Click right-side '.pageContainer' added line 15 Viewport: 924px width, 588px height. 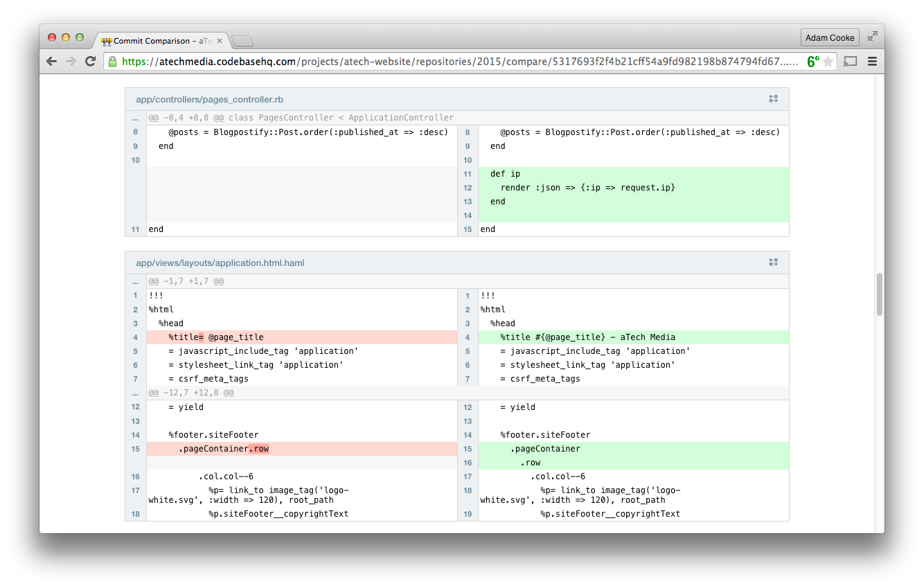tap(633, 449)
